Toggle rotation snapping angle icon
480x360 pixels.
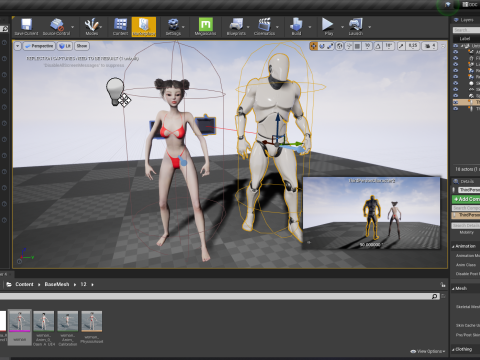pos(378,46)
